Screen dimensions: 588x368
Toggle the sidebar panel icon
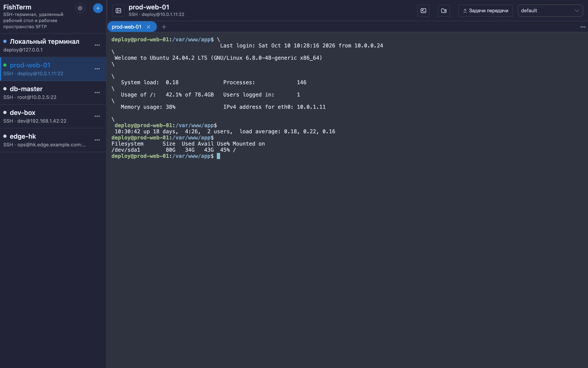pos(118,11)
